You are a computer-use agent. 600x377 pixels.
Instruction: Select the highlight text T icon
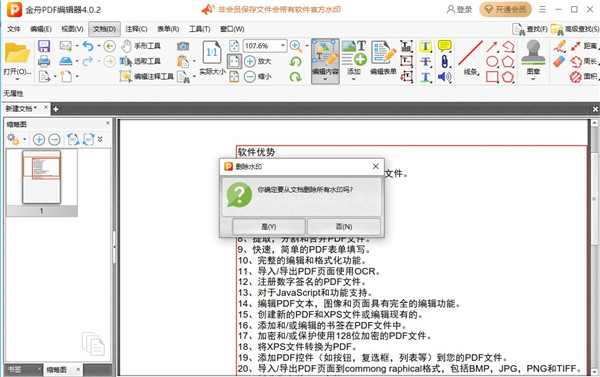[x=425, y=46]
